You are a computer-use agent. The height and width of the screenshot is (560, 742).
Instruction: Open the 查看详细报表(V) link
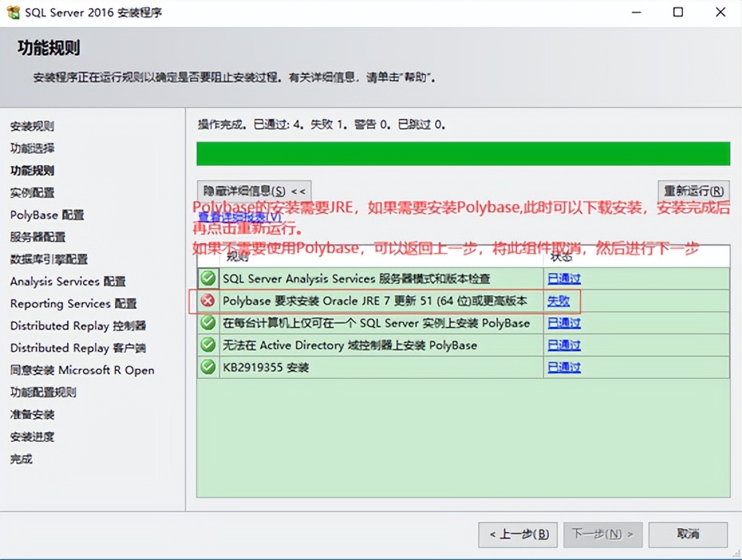(x=240, y=217)
